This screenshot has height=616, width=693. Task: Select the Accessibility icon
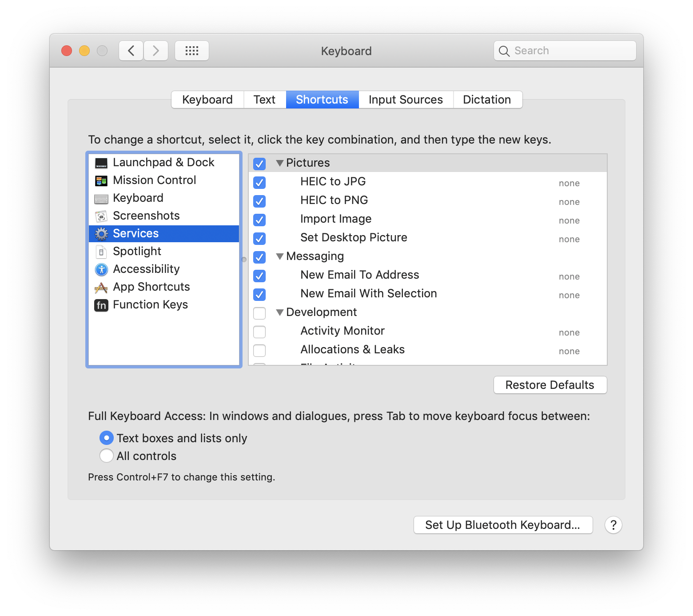(x=101, y=269)
